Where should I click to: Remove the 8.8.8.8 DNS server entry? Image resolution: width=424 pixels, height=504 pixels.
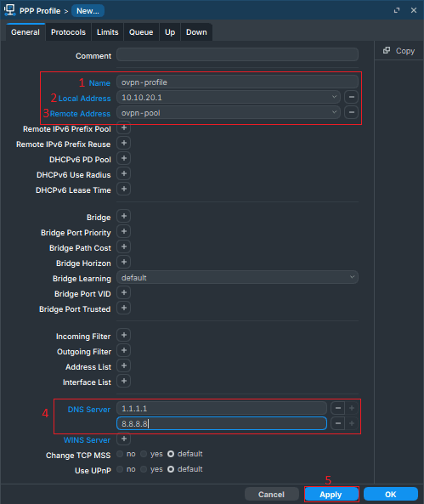[338, 423]
